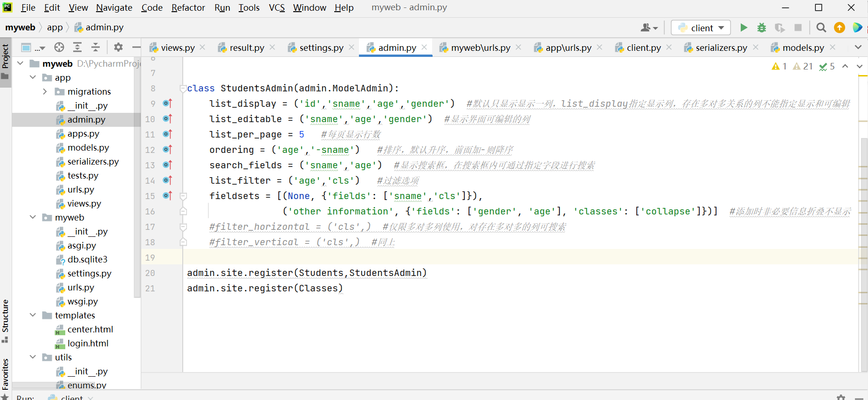
Task: Go to next highlighted error arrow
Action: pos(859,66)
